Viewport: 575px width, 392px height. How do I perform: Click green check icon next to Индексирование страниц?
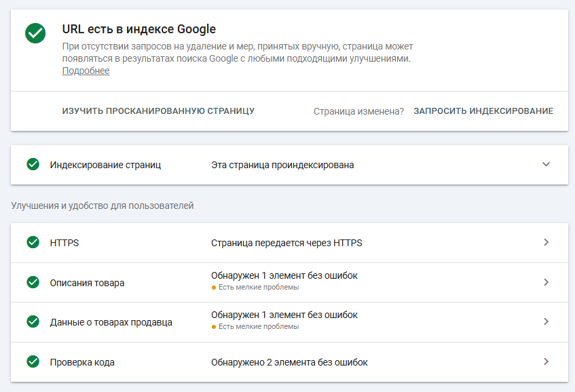(x=33, y=164)
